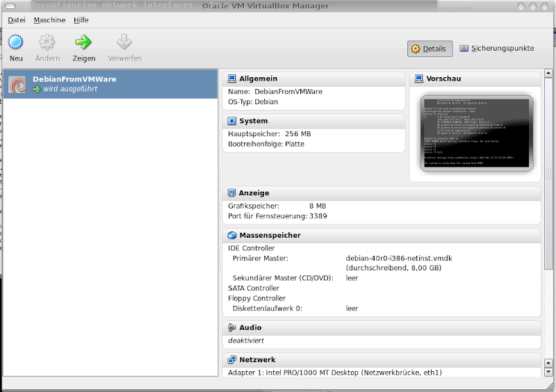Click the remote port value 3389
This screenshot has width=556, height=392.
pos(318,216)
